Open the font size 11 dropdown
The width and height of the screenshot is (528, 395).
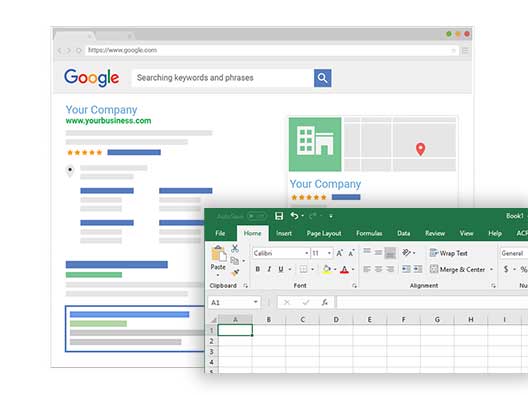[x=329, y=253]
